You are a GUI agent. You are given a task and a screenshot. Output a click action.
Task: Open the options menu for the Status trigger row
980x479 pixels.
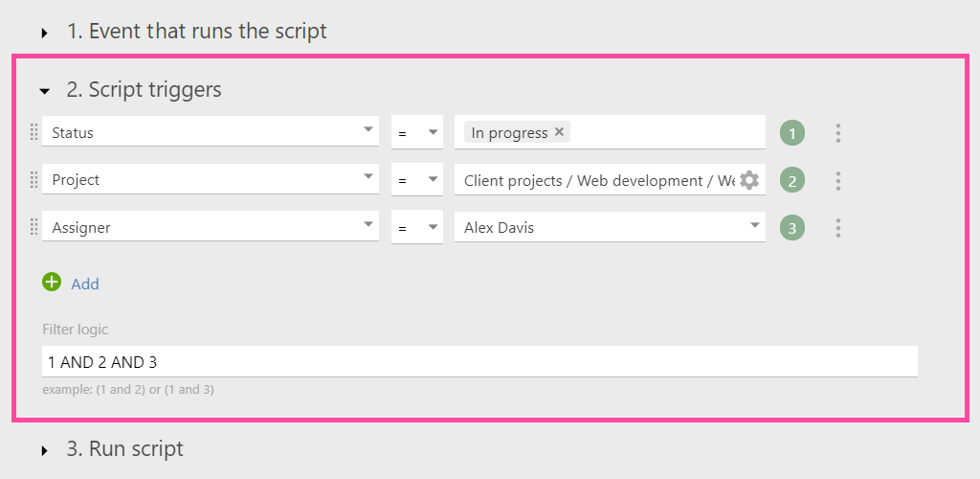pos(838,133)
